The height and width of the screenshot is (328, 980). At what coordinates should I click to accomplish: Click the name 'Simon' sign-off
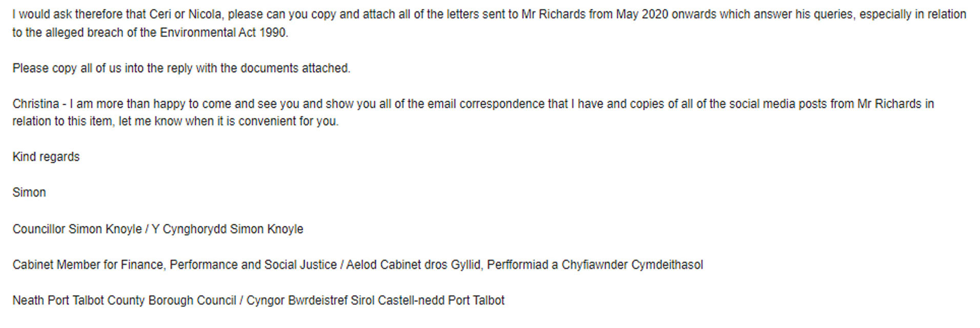29,192
